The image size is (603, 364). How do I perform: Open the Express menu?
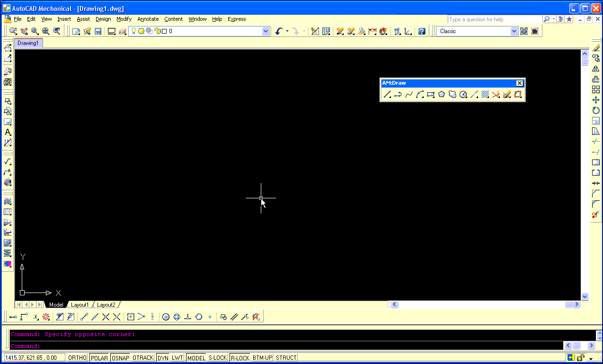coord(237,19)
